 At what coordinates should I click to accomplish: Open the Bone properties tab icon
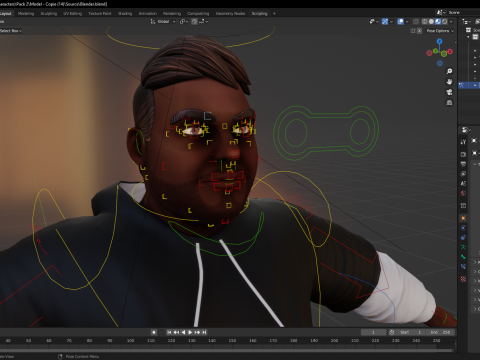click(463, 257)
